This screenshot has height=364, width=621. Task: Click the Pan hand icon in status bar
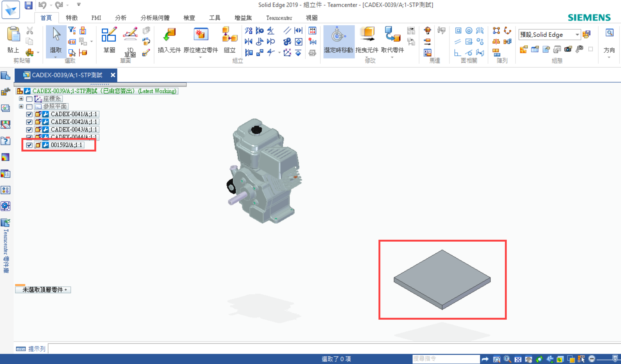(x=528, y=359)
